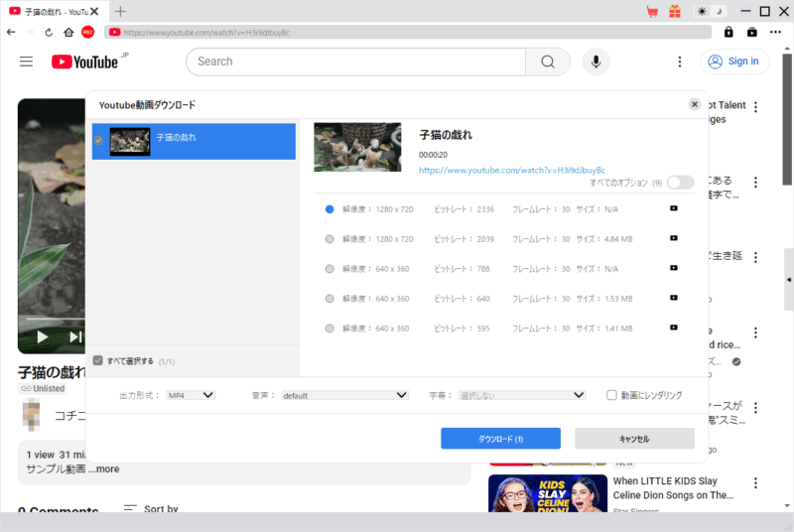
Task: Click the ダウンロード (1) button
Action: point(500,439)
